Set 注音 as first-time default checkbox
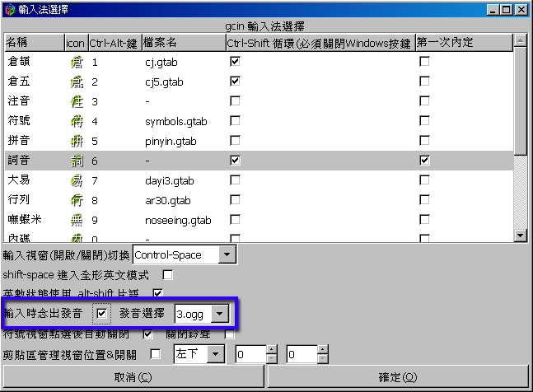The image size is (533, 392). (424, 101)
